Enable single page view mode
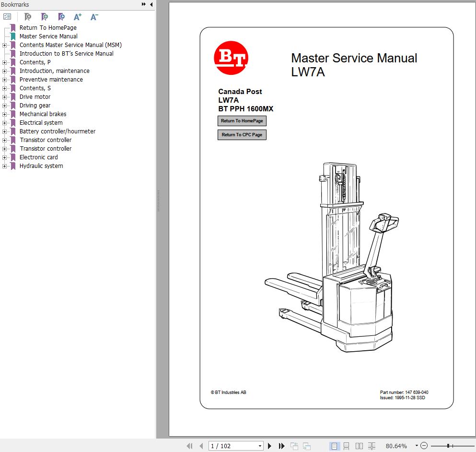Image resolution: width=476 pixels, height=452 pixels. point(334,446)
